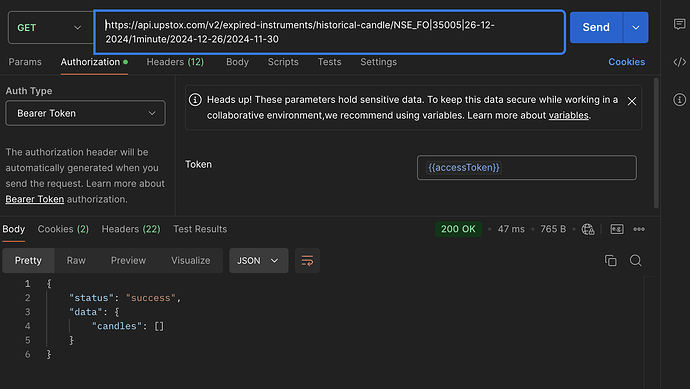Image resolution: width=690 pixels, height=389 pixels.
Task: Click the 765 B response size
Action: click(x=553, y=229)
